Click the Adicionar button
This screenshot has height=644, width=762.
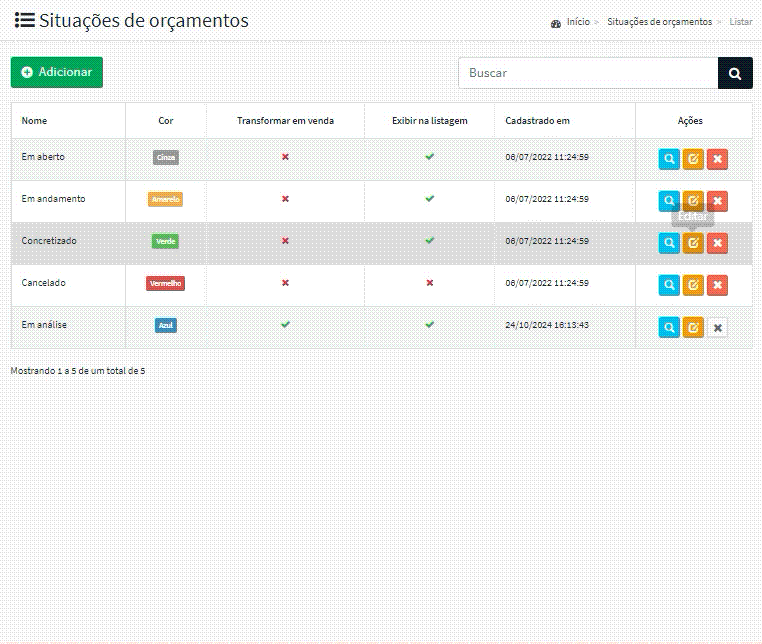(x=57, y=72)
